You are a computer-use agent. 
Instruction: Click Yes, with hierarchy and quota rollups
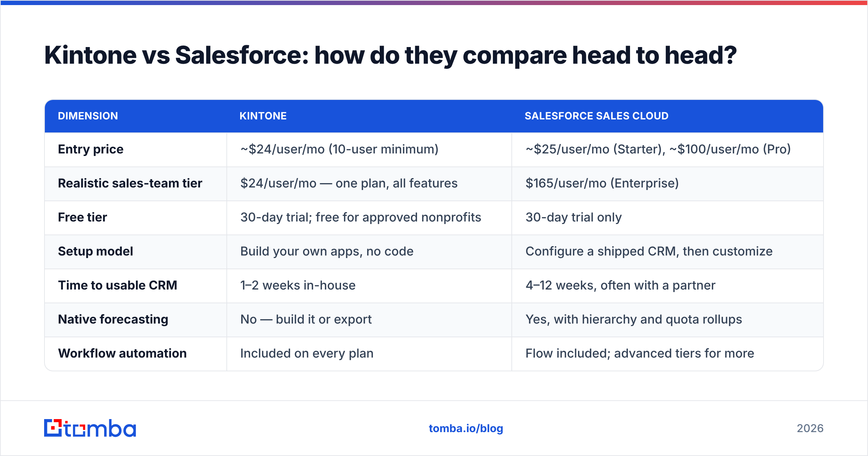[x=634, y=319]
